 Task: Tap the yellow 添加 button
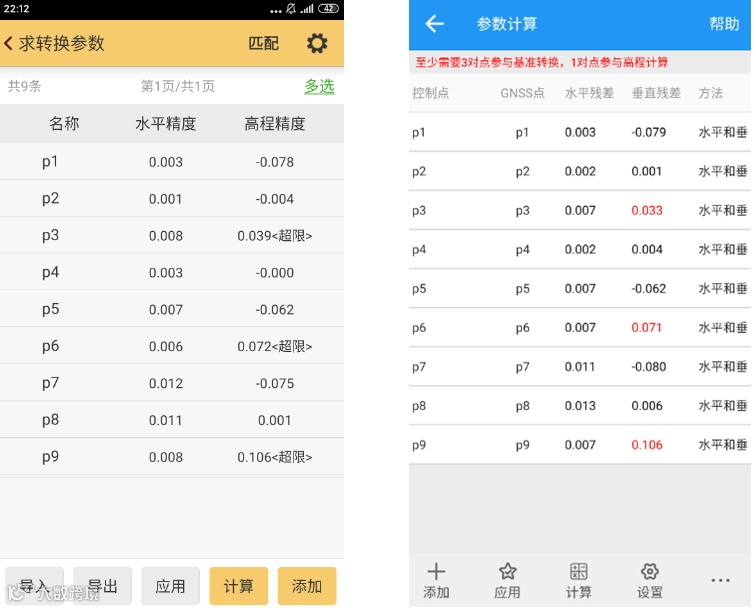pyautogui.click(x=307, y=586)
